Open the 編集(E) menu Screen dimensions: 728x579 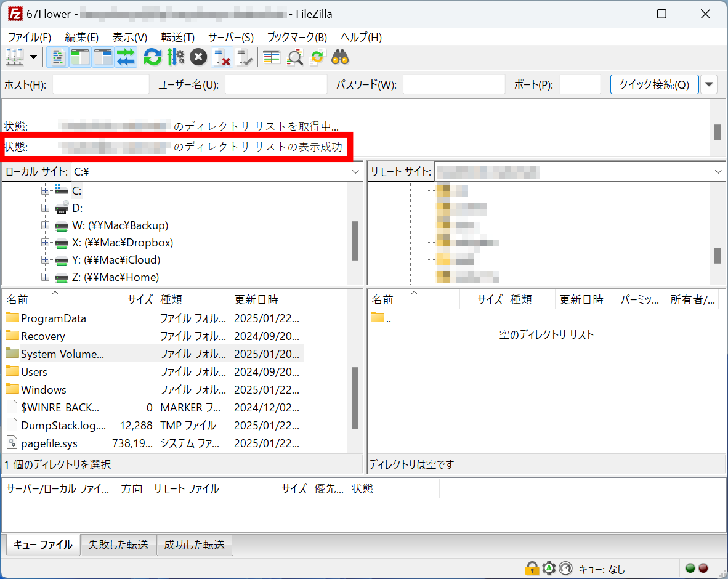point(82,37)
